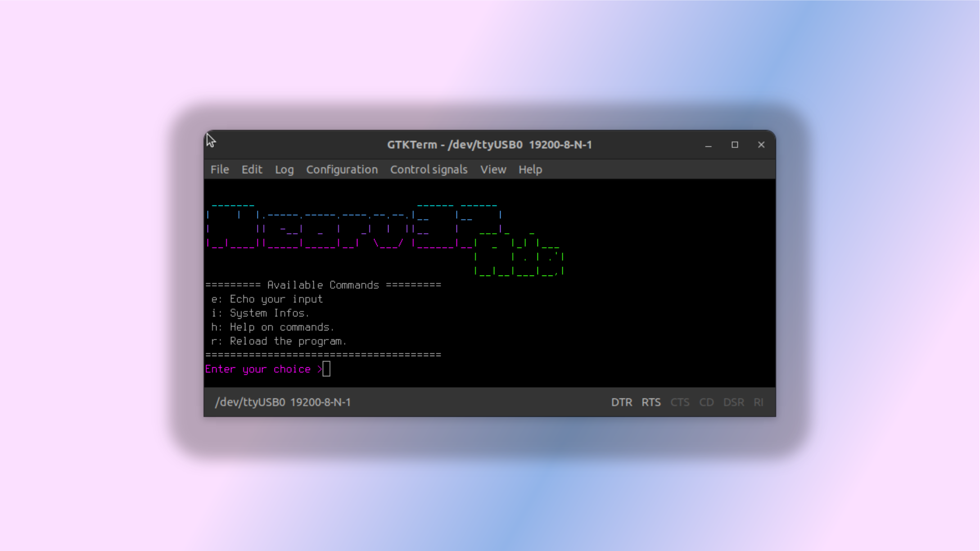Image resolution: width=980 pixels, height=551 pixels.
Task: Click the terminal cursor after the prompt
Action: click(x=326, y=369)
